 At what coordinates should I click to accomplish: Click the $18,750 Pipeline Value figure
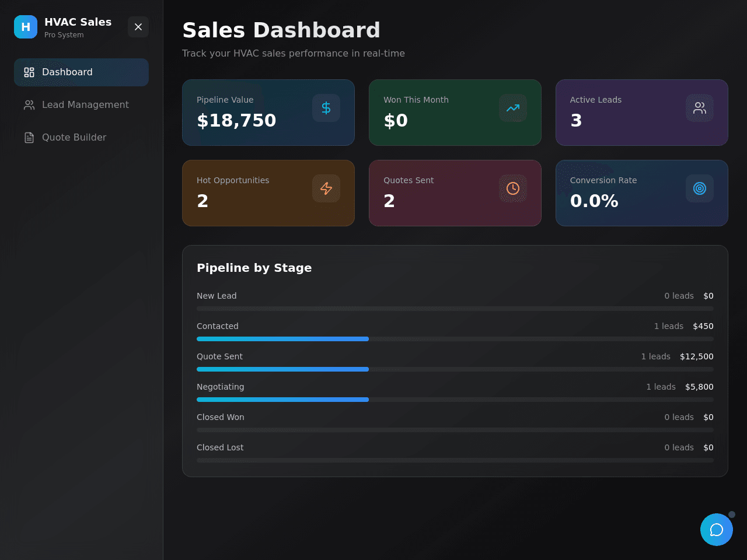[236, 120]
